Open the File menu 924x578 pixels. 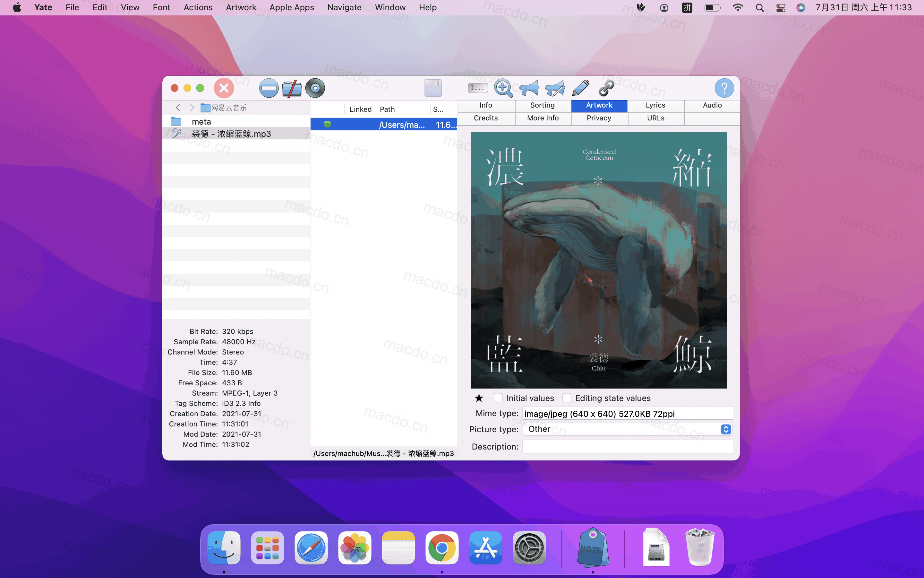(72, 8)
